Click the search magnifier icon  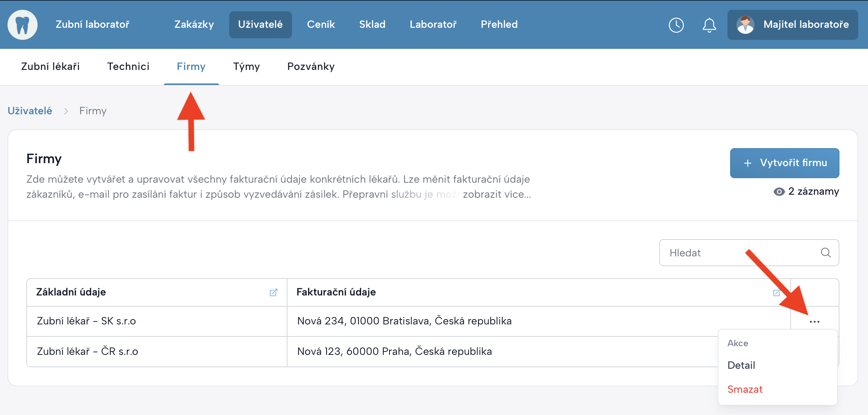pyautogui.click(x=826, y=253)
